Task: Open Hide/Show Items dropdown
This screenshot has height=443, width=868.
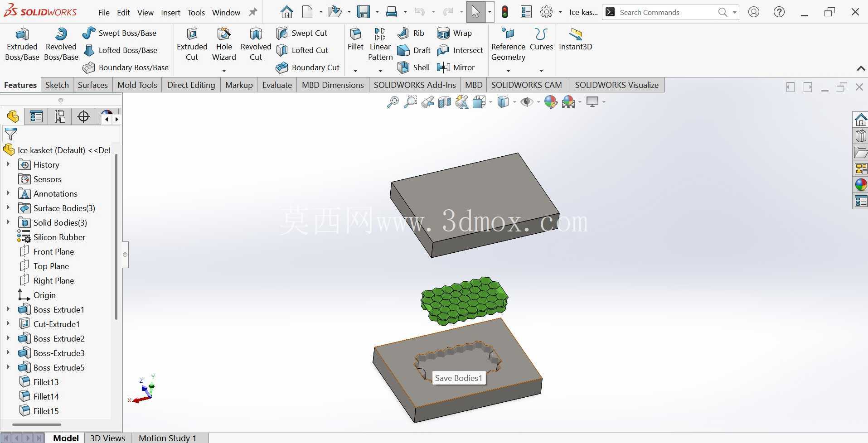Action: [x=538, y=102]
